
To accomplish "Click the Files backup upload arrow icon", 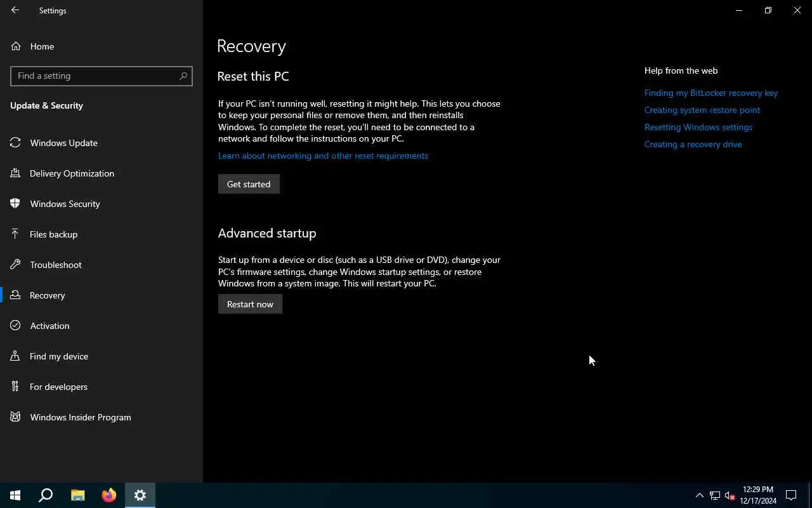I will click(16, 234).
